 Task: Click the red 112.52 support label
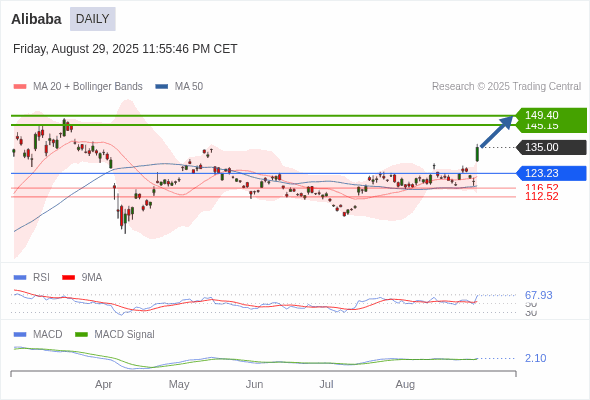(x=542, y=196)
